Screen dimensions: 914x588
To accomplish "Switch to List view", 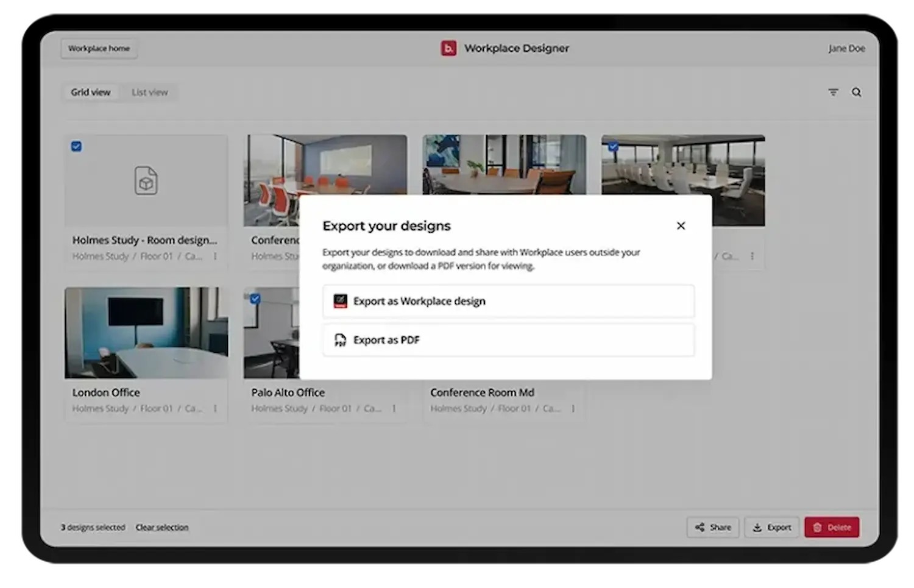I will 149,92.
